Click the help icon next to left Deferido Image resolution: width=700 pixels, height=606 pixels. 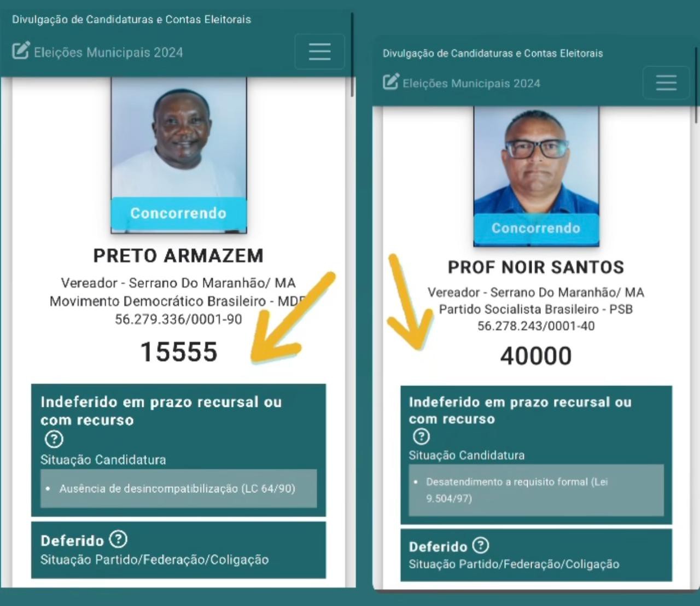pyautogui.click(x=118, y=539)
